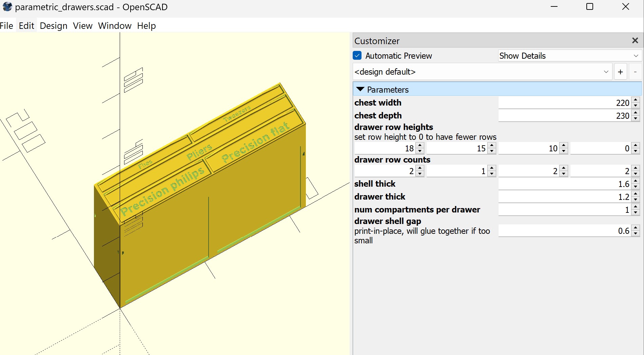Decrease the first drawer row count

[x=420, y=174]
